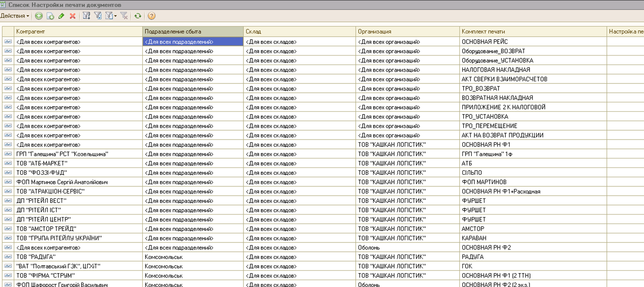This screenshot has height=287, width=644.
Task: Click the row icon beside ДП "РІТЕЙЛ ВЕСТ"
Action: [8, 201]
